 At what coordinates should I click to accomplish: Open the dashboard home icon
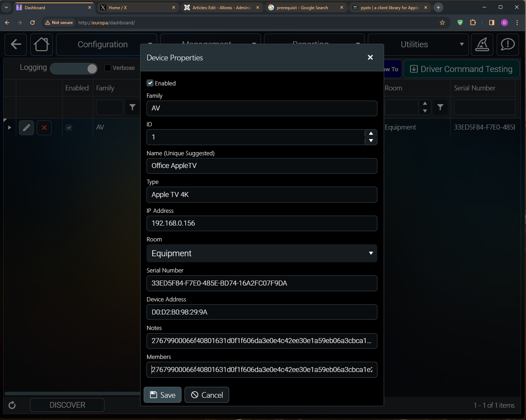[42, 44]
